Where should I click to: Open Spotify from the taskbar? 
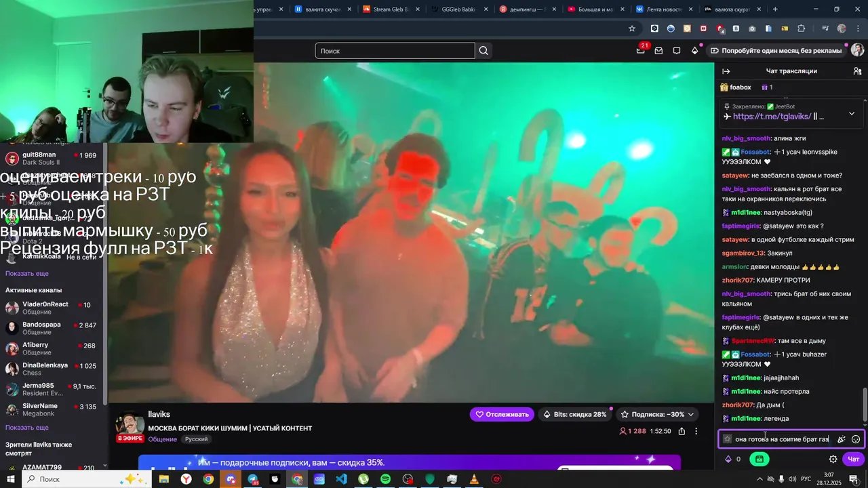pyautogui.click(x=385, y=479)
